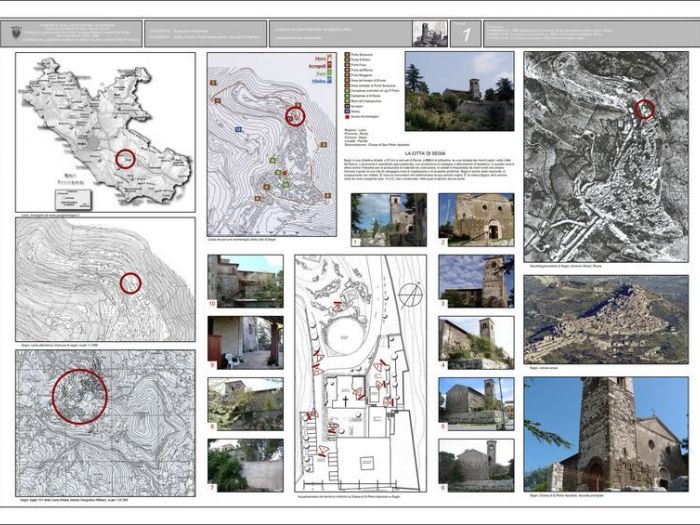
Task: Click the circular cistern outline on site plan
Action: tap(346, 335)
